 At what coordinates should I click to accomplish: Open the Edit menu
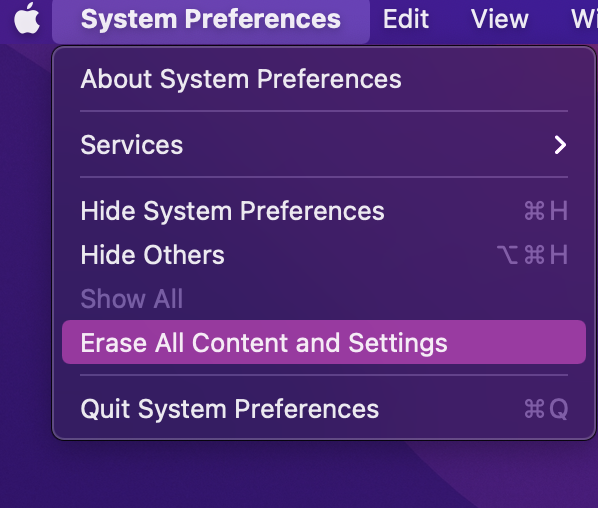(406, 19)
